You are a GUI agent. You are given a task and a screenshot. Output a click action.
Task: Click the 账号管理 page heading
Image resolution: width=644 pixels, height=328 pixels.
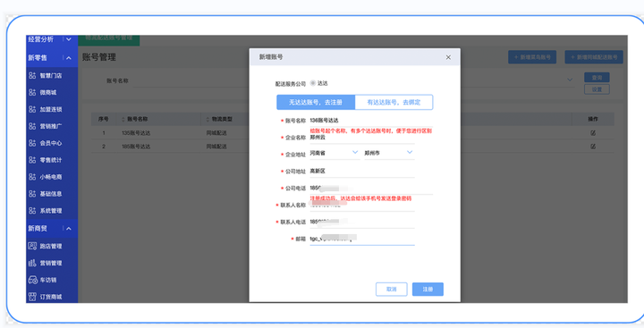point(99,57)
